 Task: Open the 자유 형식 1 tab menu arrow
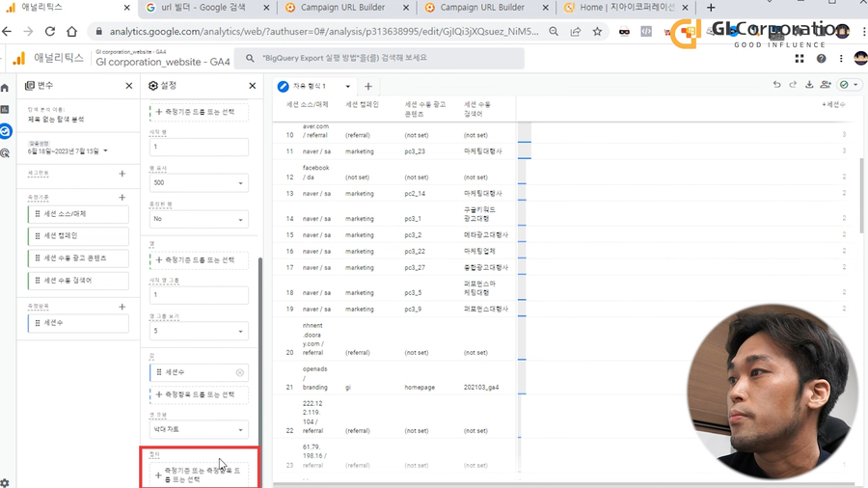347,86
